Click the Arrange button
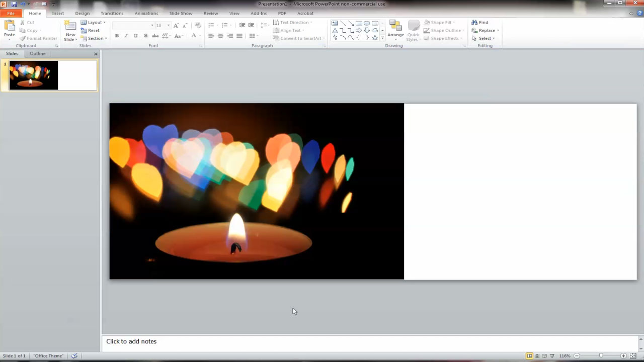This screenshot has width=644, height=362. pos(395,31)
